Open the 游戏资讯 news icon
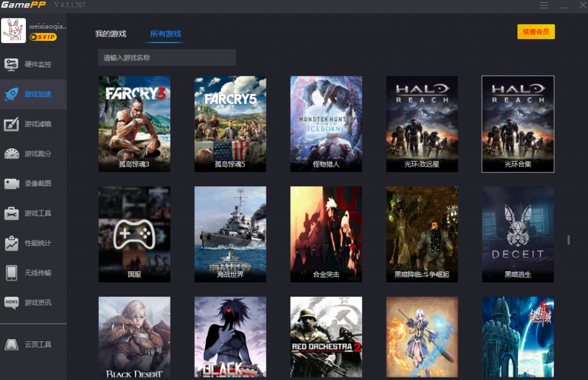This screenshot has width=588, height=380. tap(11, 302)
